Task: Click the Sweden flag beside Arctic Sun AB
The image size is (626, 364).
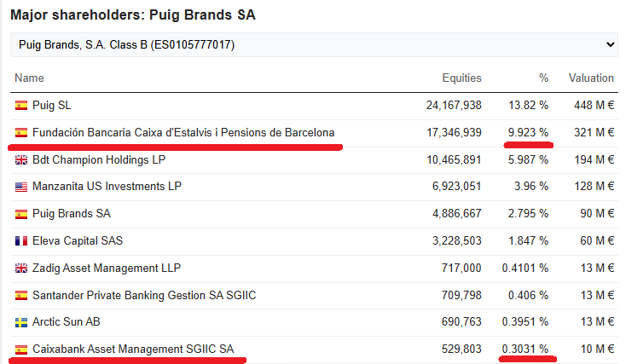Action: 21,322
